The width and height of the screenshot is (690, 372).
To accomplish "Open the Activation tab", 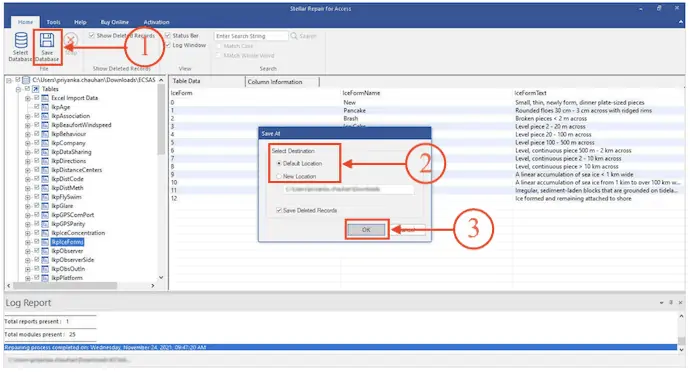I will pos(156,22).
